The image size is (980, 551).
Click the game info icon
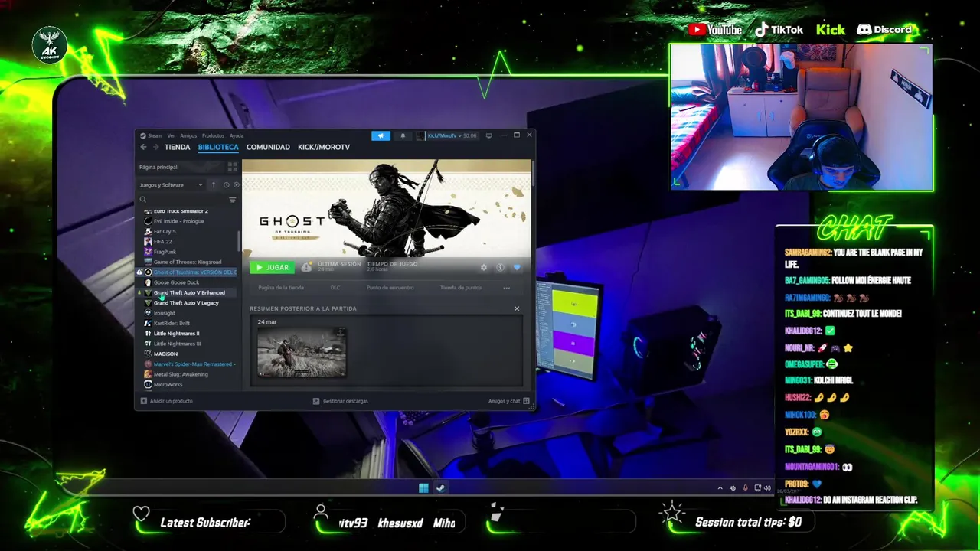point(500,267)
